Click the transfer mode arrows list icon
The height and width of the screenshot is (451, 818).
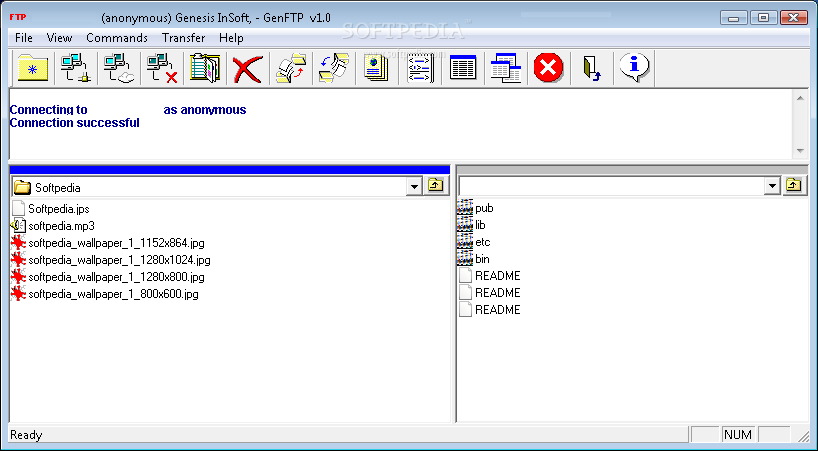click(x=419, y=68)
